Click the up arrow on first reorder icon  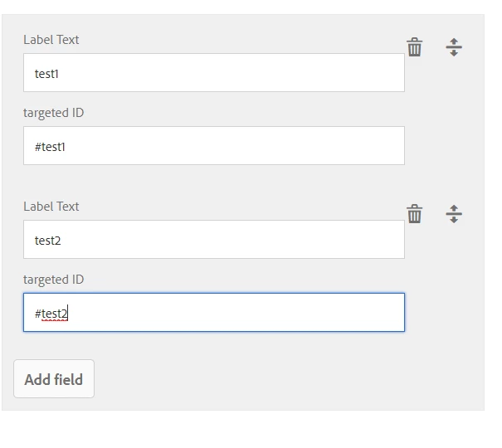click(454, 41)
